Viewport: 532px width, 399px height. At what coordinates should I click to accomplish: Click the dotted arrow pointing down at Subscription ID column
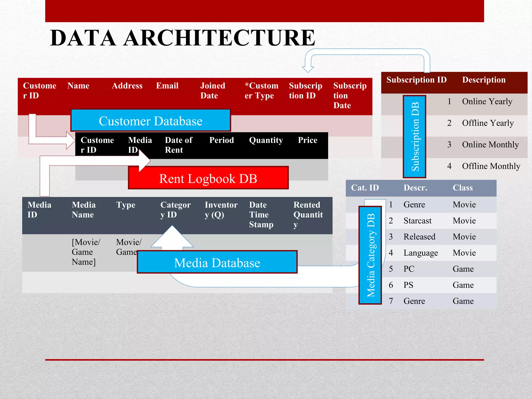point(308,68)
